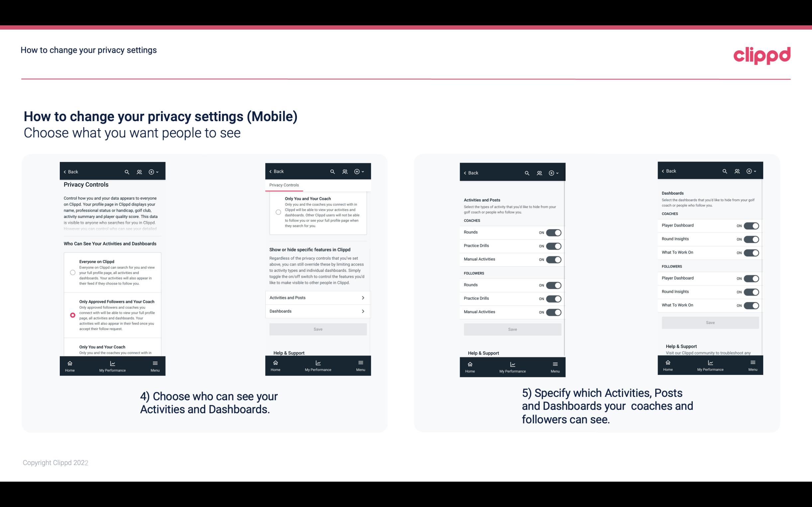The height and width of the screenshot is (507, 812).
Task: Click Privacy Controls tab label
Action: (x=284, y=184)
